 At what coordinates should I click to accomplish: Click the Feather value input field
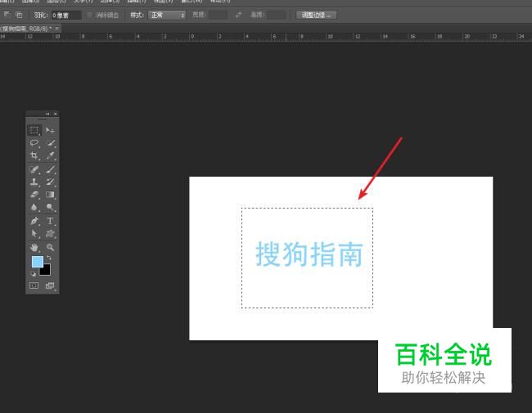(66, 16)
